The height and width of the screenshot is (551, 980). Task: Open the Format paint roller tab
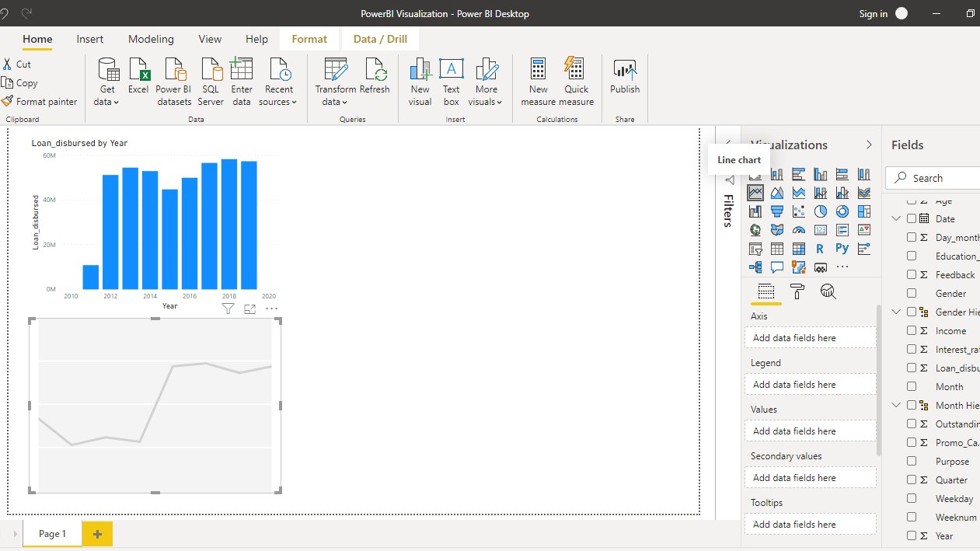point(797,291)
